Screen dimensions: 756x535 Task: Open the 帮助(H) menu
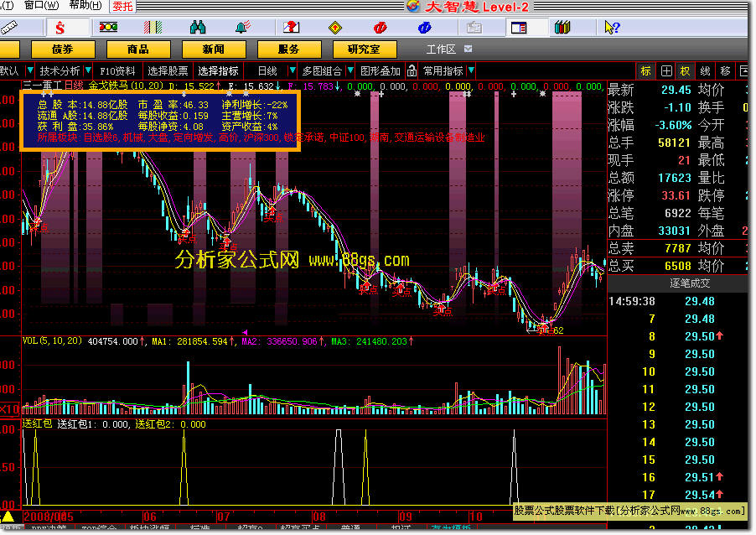click(x=85, y=5)
